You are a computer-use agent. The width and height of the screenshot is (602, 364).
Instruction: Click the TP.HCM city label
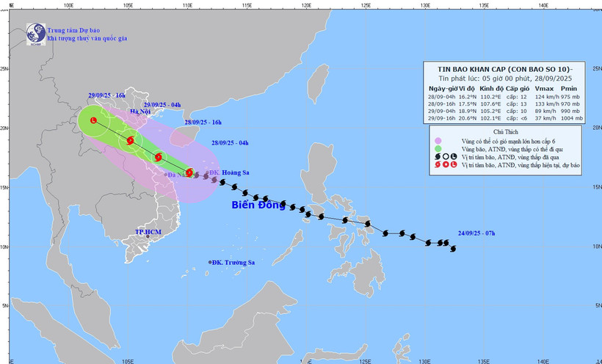pos(148,232)
